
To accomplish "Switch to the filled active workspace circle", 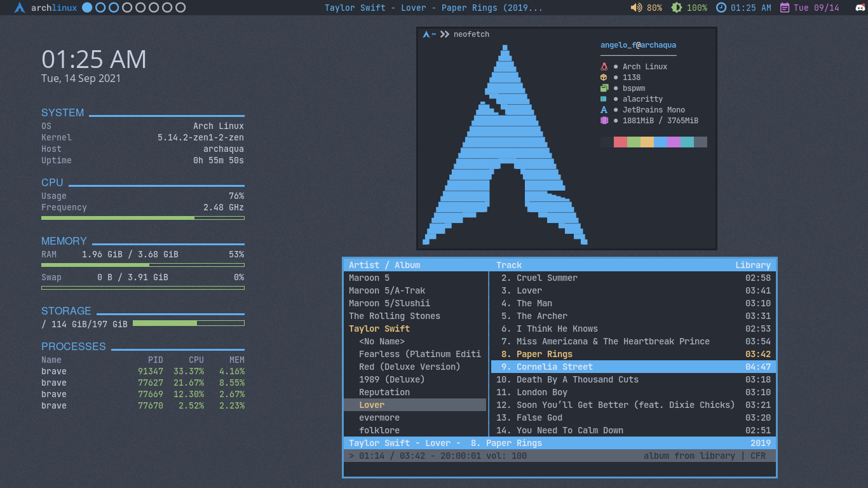I will coord(87,8).
